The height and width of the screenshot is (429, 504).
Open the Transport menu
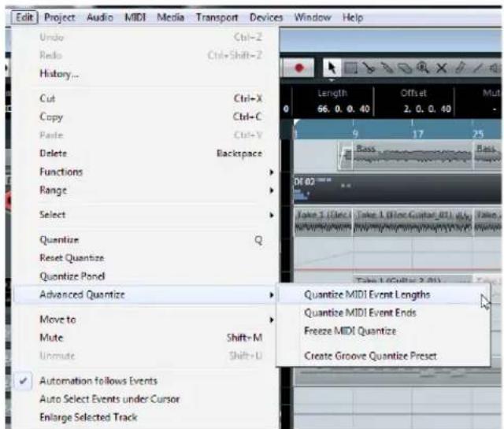click(x=217, y=17)
